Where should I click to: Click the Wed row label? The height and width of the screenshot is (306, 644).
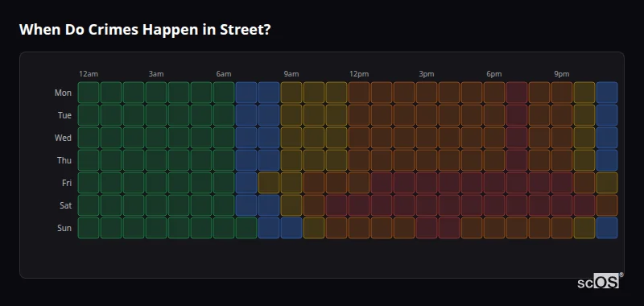point(63,138)
